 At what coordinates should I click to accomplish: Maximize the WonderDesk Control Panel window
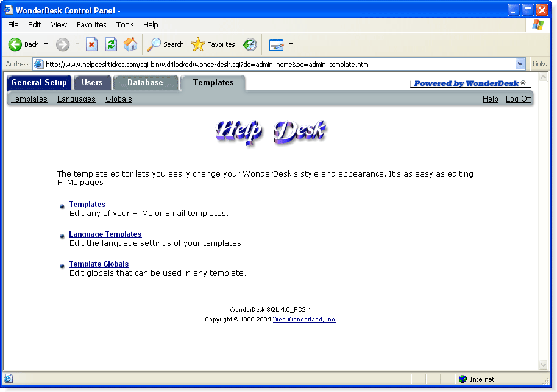(x=528, y=10)
